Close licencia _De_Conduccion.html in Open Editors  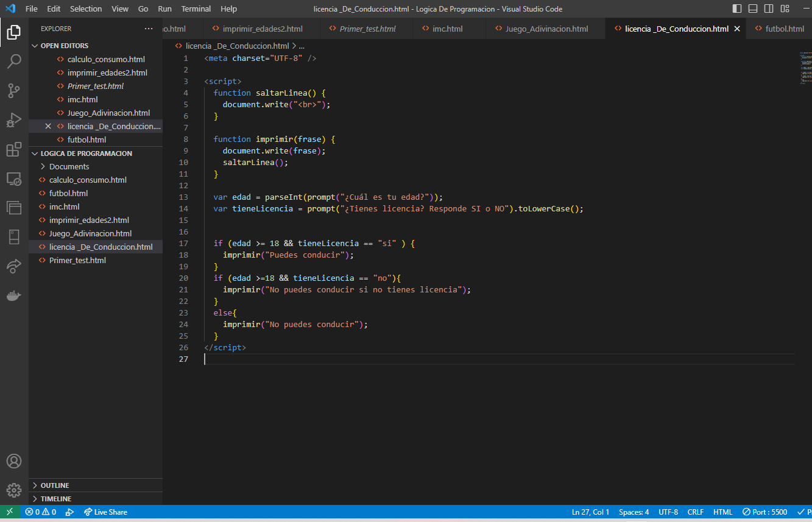pyautogui.click(x=48, y=126)
